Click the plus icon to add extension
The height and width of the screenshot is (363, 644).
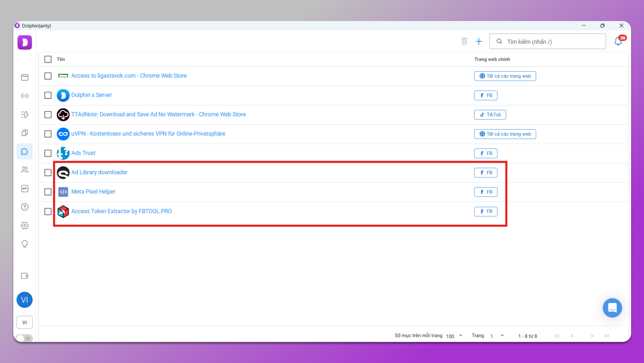(479, 41)
